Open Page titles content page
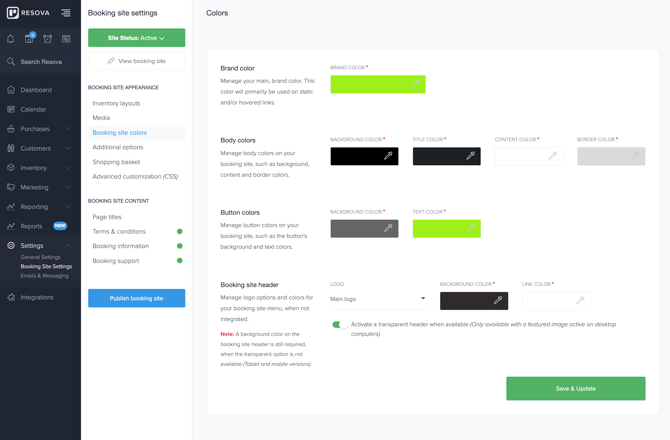 point(107,217)
